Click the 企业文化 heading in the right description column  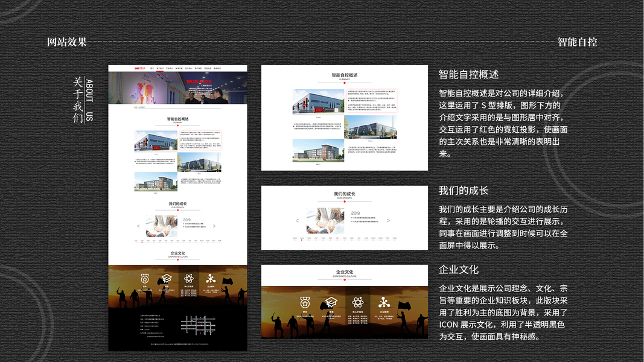[x=459, y=270]
